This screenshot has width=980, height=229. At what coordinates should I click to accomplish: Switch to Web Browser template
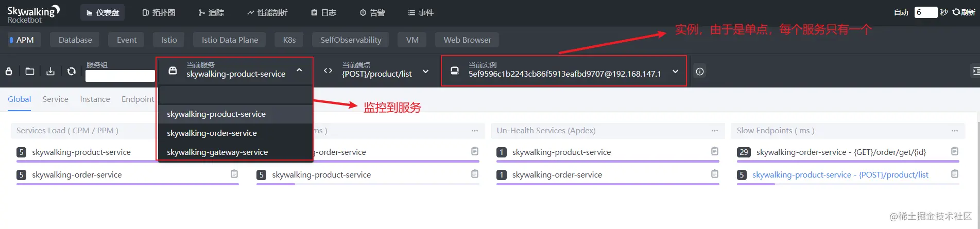tap(467, 40)
